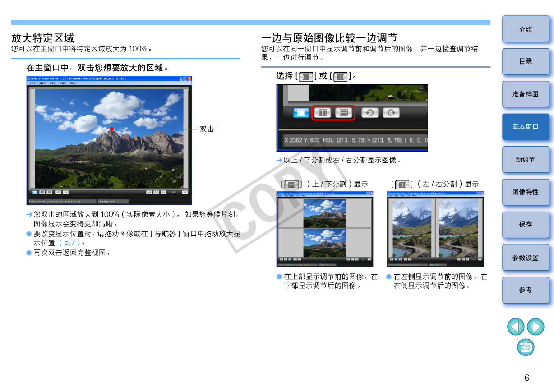Click the HSL coordinate status bar readout
554x392 pixels.
click(x=355, y=140)
